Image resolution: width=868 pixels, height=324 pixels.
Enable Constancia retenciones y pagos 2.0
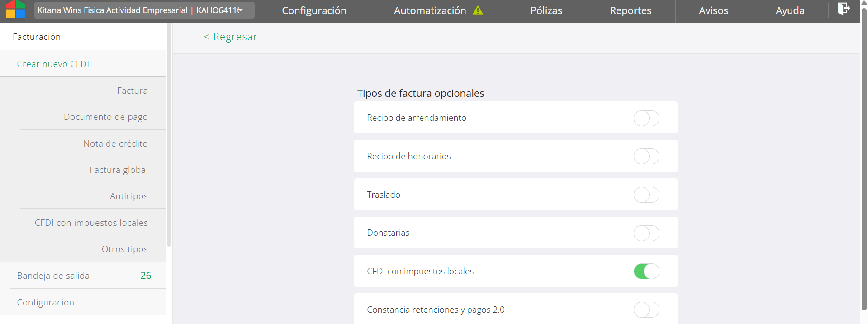pyautogui.click(x=646, y=310)
